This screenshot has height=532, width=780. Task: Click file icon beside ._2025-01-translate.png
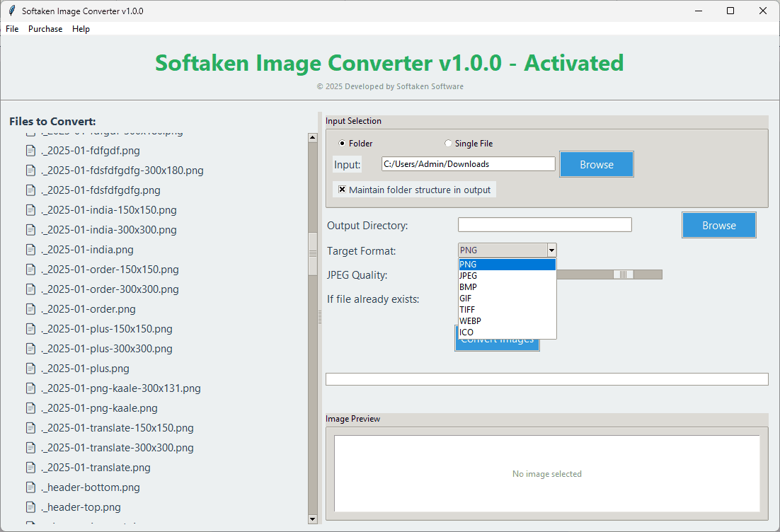31,468
